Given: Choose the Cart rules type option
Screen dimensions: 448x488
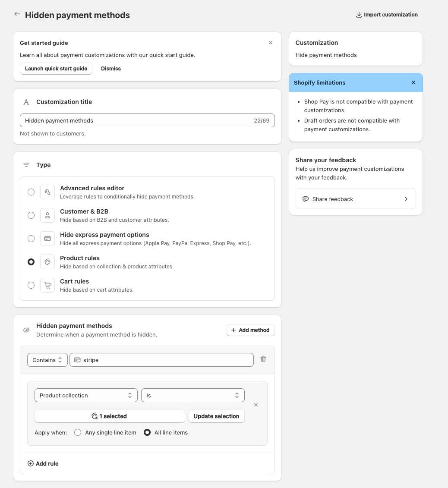Looking at the screenshot, I should click(x=31, y=285).
